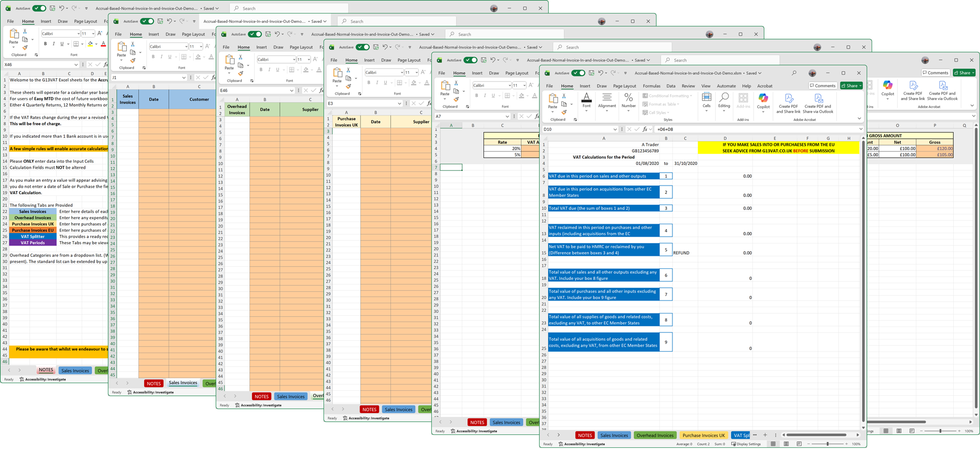This screenshot has width=980, height=449.
Task: Click Increase Font Size in NOTES window (X46)
Action: coord(100,34)
